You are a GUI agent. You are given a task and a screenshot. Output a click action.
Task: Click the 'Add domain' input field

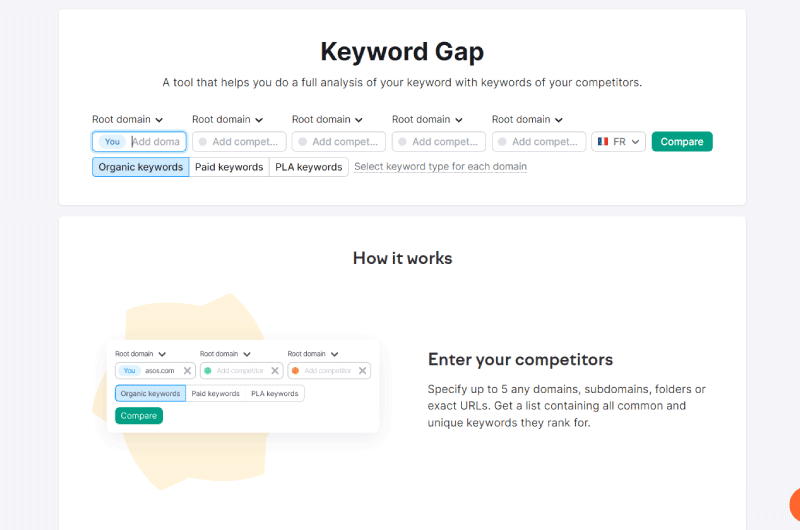[x=156, y=142]
